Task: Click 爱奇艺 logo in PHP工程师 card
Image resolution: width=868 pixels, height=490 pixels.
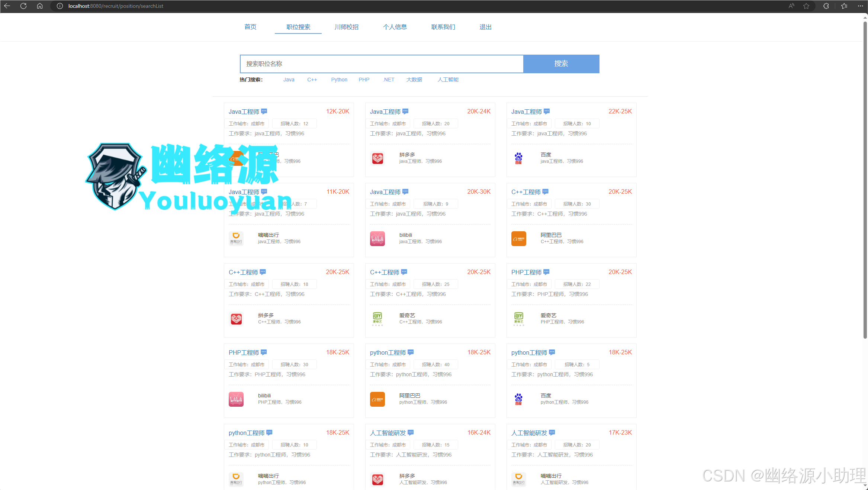Action: click(x=518, y=319)
